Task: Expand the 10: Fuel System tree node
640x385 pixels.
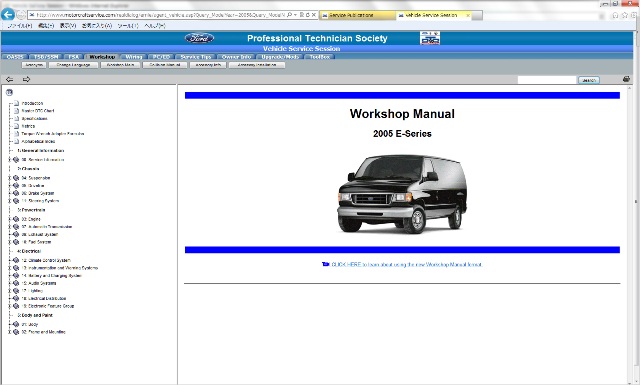Action: [x=10, y=242]
